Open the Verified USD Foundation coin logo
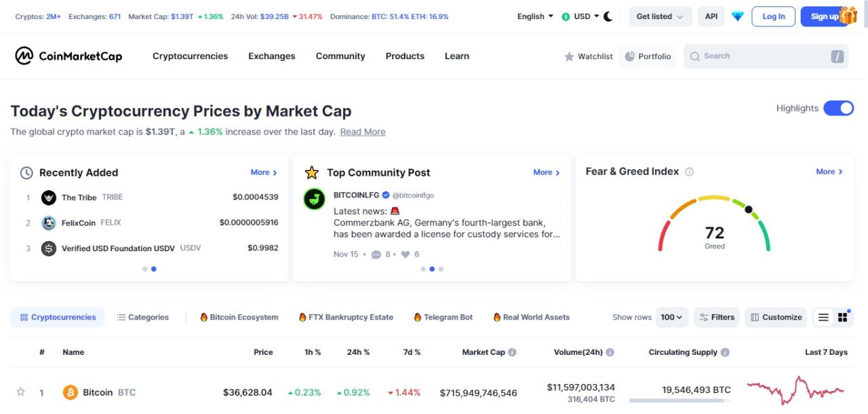868x414 pixels. (x=49, y=248)
